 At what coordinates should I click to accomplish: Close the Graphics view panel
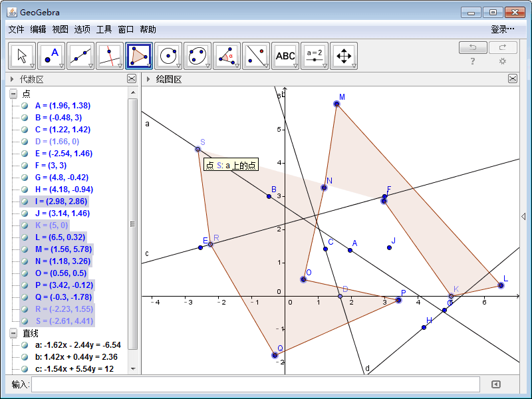point(513,78)
